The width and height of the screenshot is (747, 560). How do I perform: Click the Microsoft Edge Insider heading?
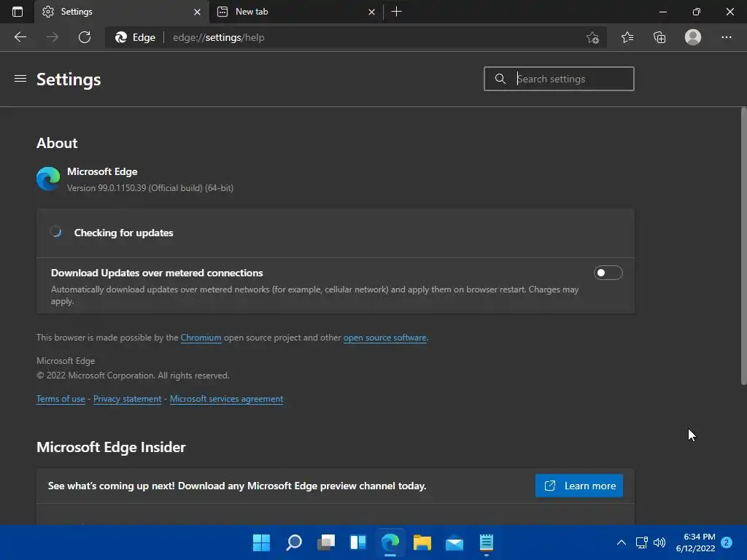111,447
